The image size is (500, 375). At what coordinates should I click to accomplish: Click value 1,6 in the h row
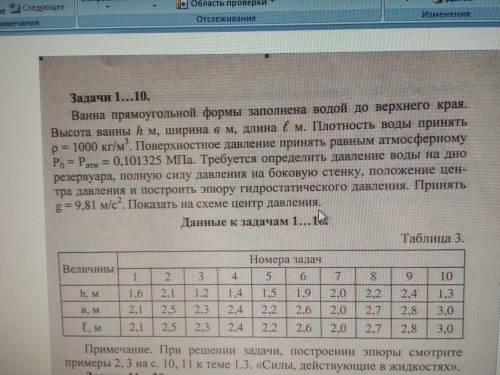(135, 293)
